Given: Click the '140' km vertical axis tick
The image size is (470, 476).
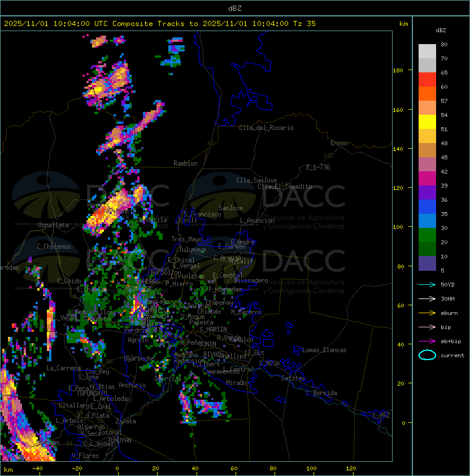Looking at the screenshot, I should [398, 149].
